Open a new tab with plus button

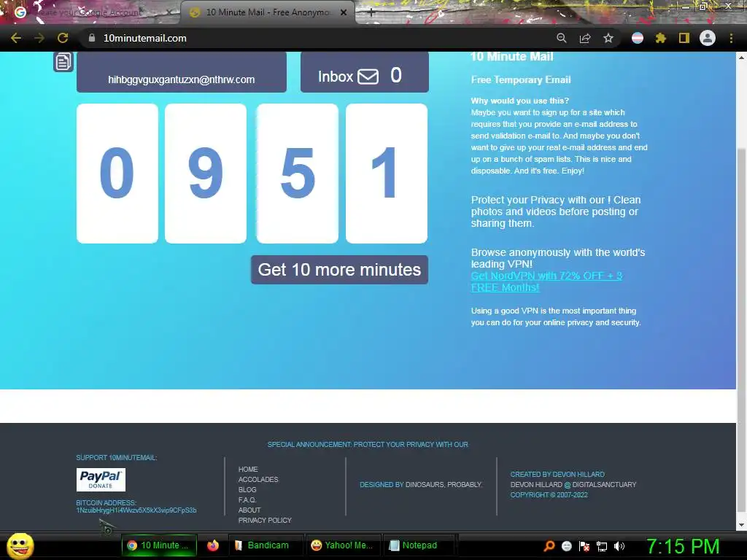(371, 13)
